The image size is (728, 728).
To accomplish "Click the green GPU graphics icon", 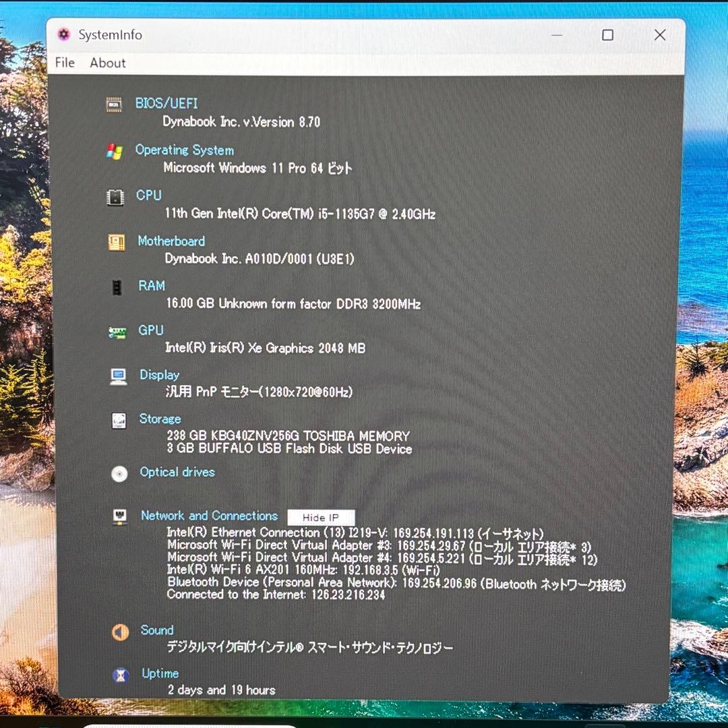I will point(119,332).
